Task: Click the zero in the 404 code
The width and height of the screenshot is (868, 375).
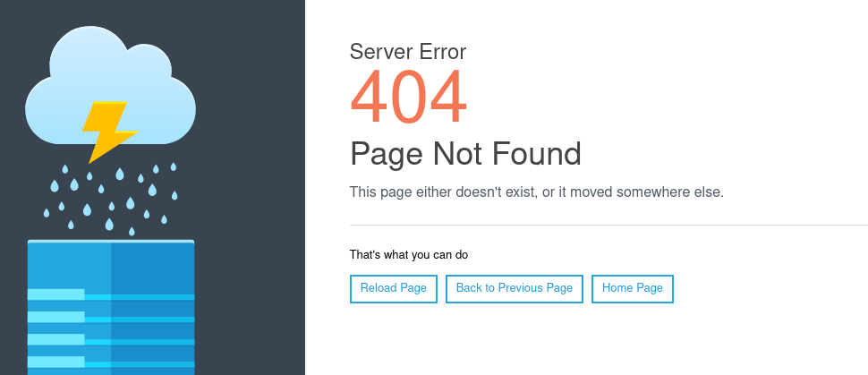Action: pyautogui.click(x=409, y=97)
